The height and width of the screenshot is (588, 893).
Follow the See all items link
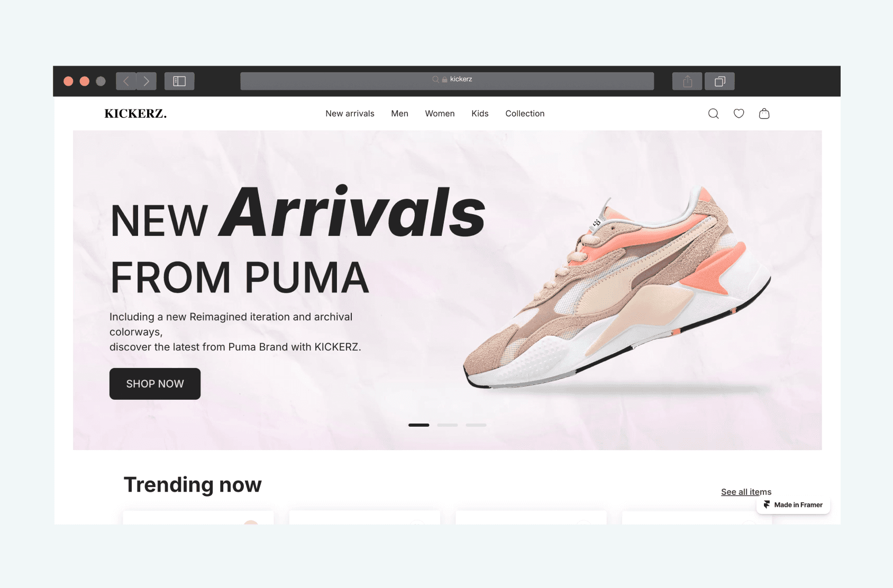pos(746,492)
